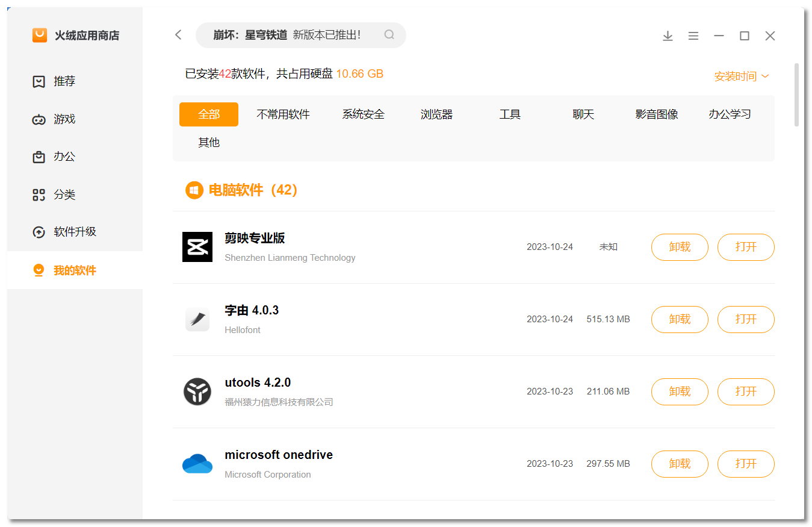Click the vertical scrollbar thumb
This screenshot has width=812, height=527.
click(x=797, y=95)
